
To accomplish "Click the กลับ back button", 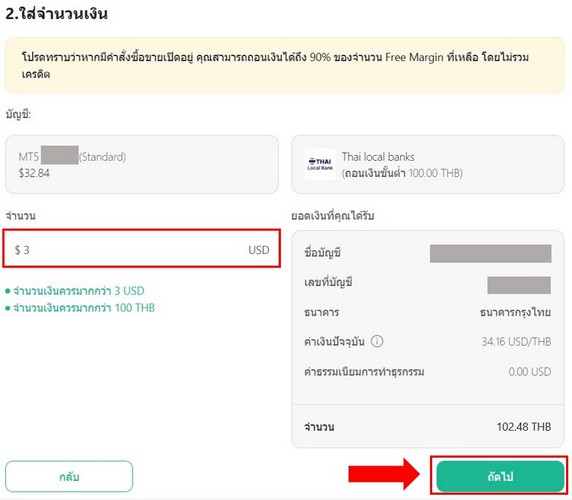I will coord(69,476).
